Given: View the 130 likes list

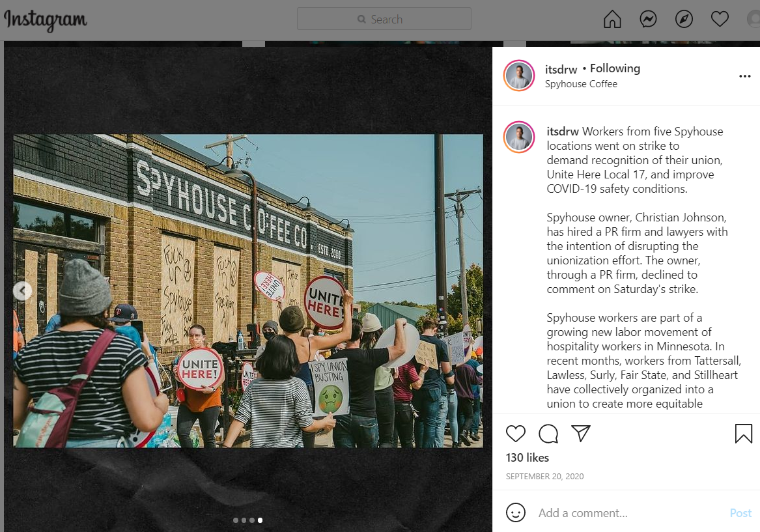Looking at the screenshot, I should (528, 458).
